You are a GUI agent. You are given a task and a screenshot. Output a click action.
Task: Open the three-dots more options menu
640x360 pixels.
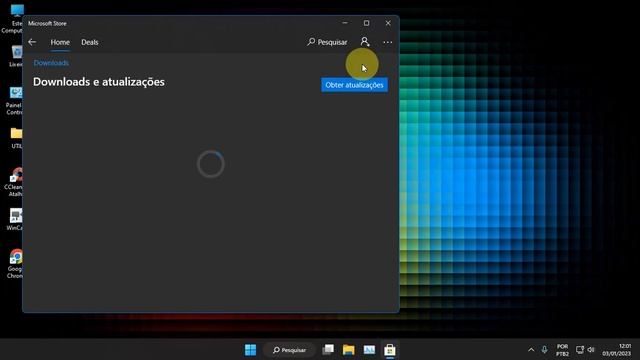tap(387, 42)
